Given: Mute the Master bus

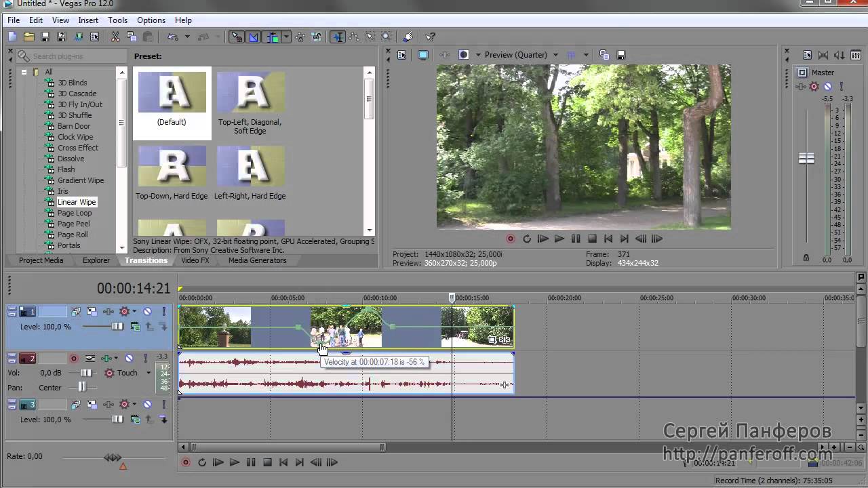Looking at the screenshot, I should [x=827, y=86].
